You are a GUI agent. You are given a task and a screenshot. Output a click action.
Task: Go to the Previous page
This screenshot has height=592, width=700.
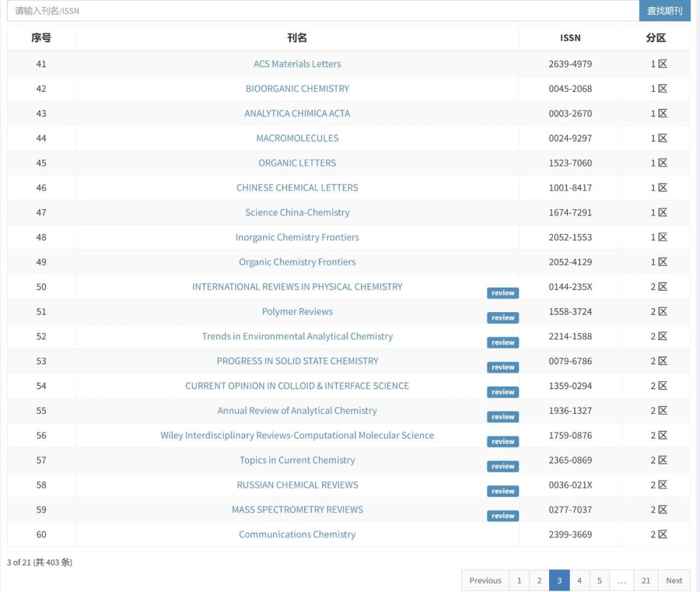point(485,580)
